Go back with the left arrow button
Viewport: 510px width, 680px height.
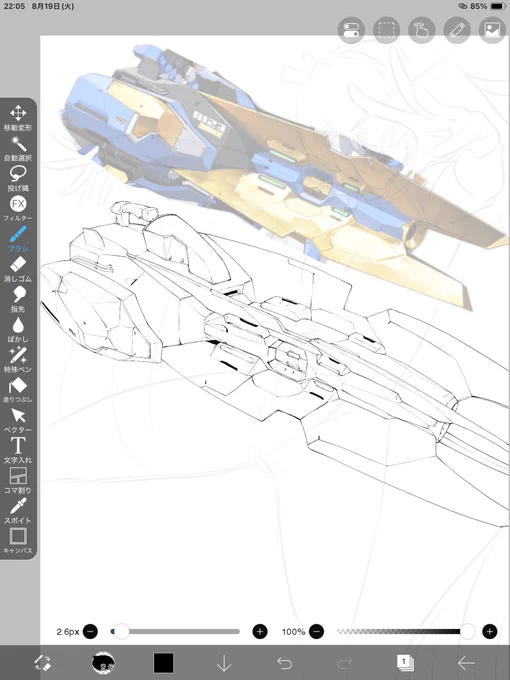click(x=466, y=663)
